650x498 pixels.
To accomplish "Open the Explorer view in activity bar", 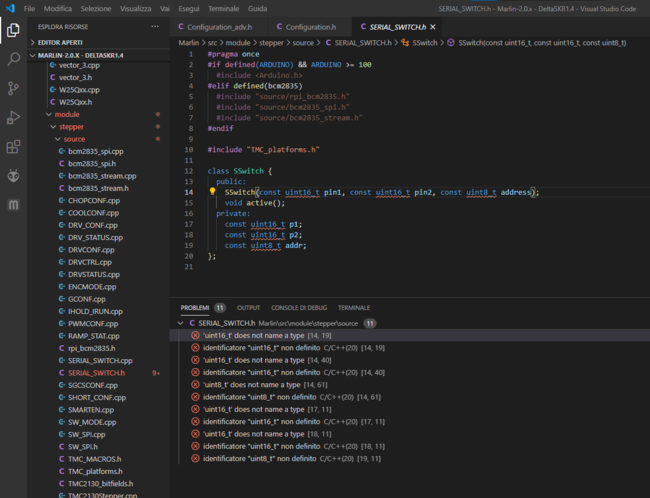I will click(x=13, y=31).
